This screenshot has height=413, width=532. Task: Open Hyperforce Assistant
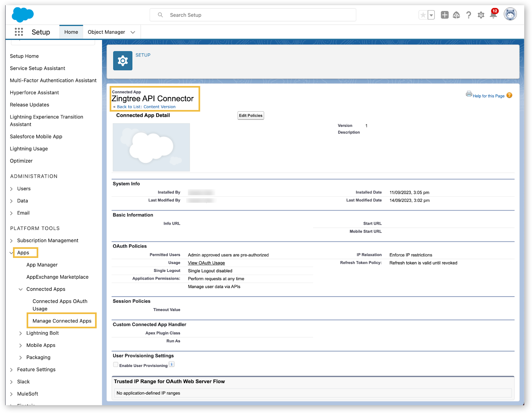coord(34,92)
